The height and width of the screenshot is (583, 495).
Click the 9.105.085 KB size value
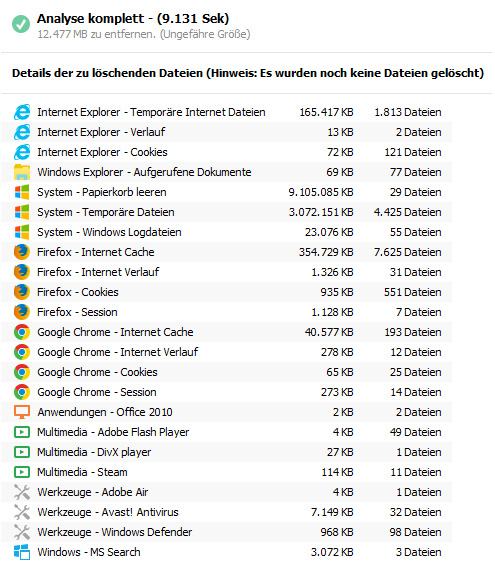321,192
